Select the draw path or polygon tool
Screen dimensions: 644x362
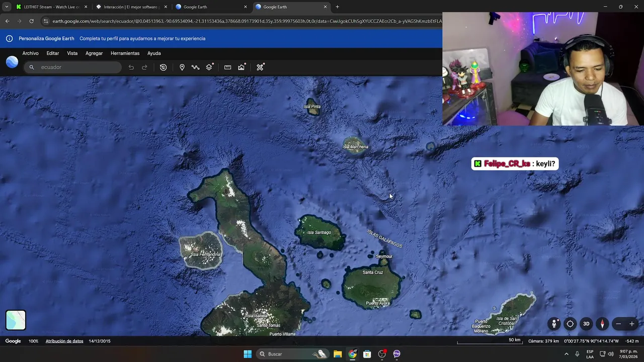[x=195, y=67]
